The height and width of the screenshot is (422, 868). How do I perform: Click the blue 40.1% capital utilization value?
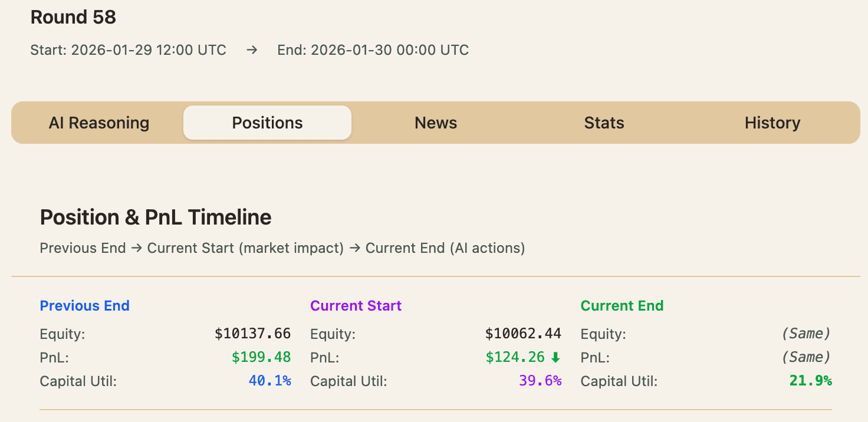[269, 381]
